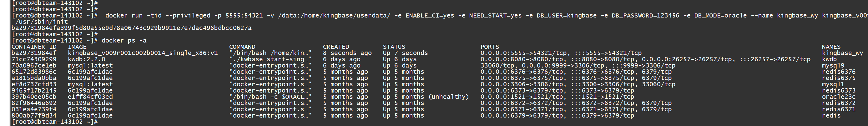Click the container ID 397b40ee05cb
Screen dimensions: 868x126
pos(34,97)
